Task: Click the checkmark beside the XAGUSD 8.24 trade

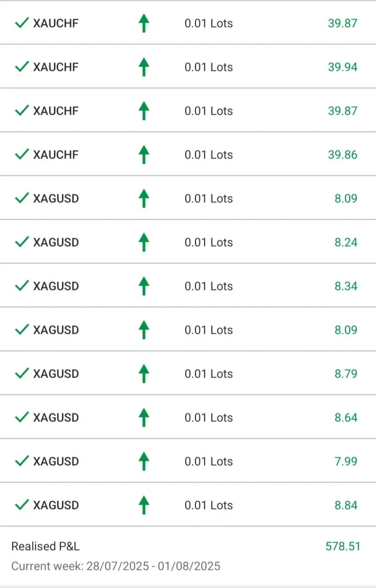Action: point(22,242)
